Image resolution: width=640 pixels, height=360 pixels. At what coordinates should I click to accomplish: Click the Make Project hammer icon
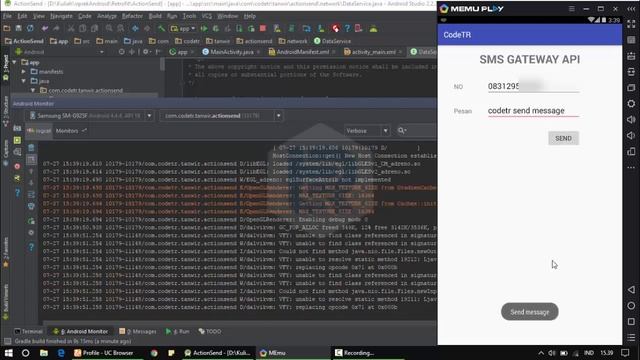point(162,29)
